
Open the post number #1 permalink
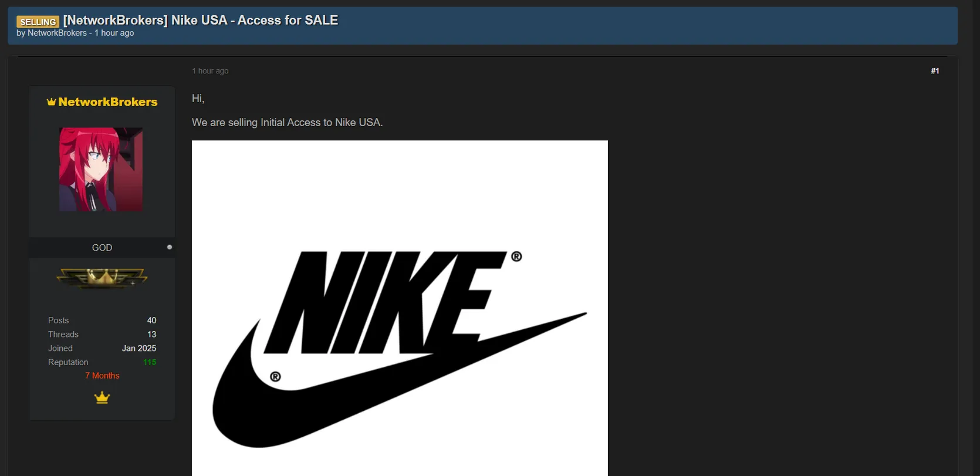[935, 71]
